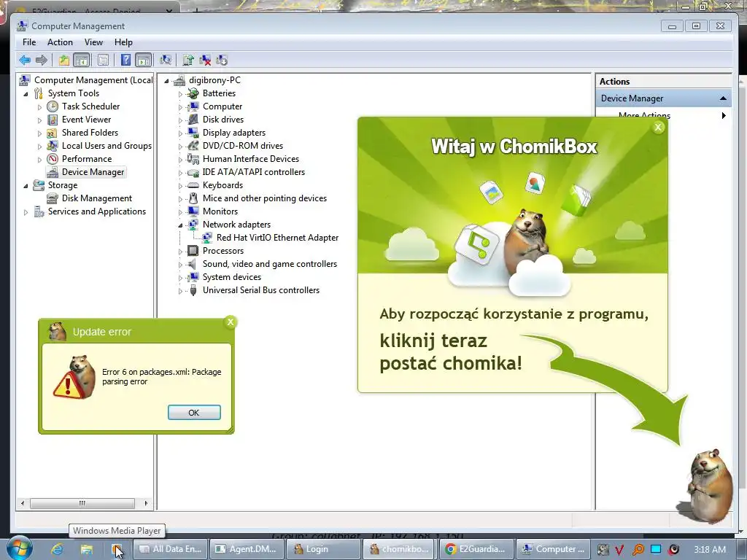Open the Action menu
The image size is (747, 560).
[x=60, y=42]
